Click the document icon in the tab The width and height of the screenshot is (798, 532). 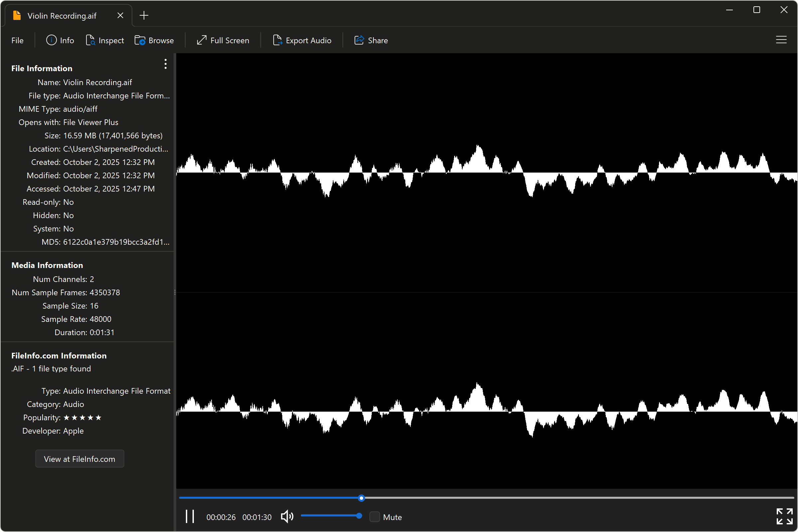tap(17, 15)
